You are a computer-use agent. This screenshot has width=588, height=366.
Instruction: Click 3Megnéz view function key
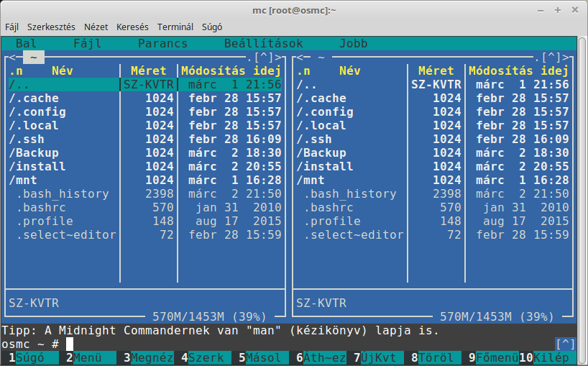click(149, 358)
